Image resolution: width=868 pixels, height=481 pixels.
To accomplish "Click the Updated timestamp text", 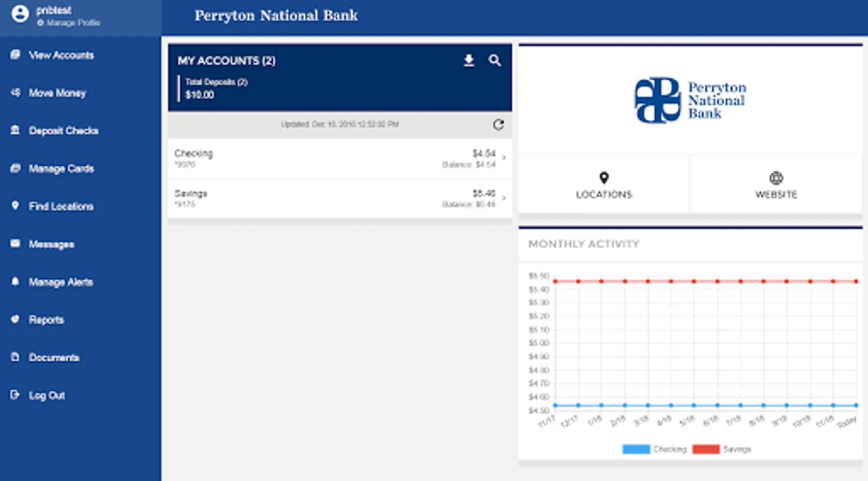I will click(x=340, y=124).
